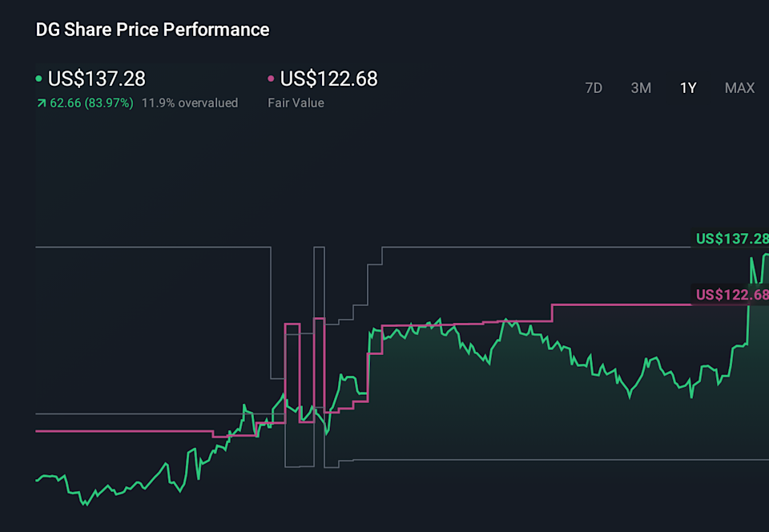Click the large US$122.68 fair value heading
The image size is (769, 532).
point(328,79)
